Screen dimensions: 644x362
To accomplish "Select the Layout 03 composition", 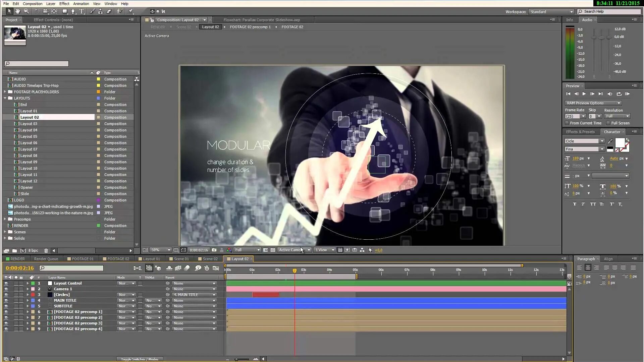I will 28,123.
